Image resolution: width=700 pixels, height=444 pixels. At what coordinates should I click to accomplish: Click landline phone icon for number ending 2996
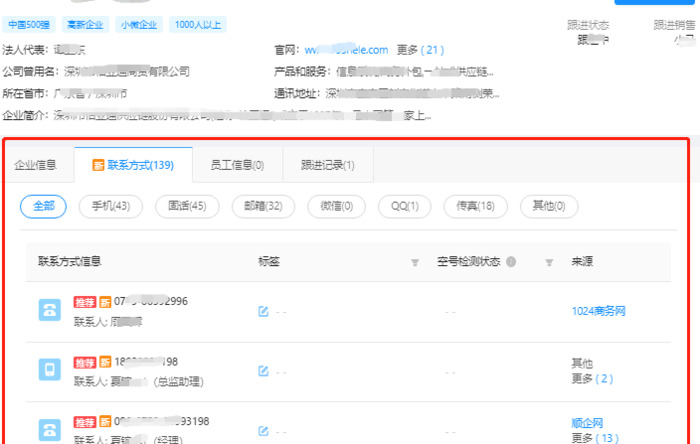(50, 310)
